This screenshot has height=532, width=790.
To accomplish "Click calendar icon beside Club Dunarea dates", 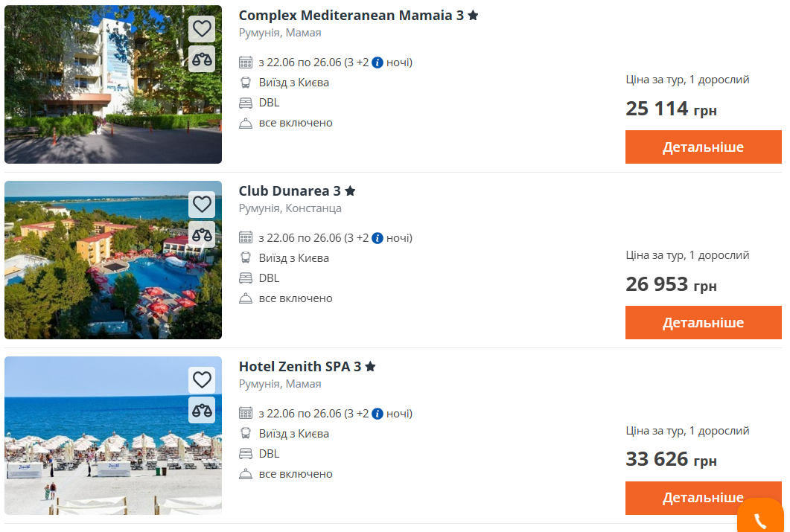I will pos(246,238).
